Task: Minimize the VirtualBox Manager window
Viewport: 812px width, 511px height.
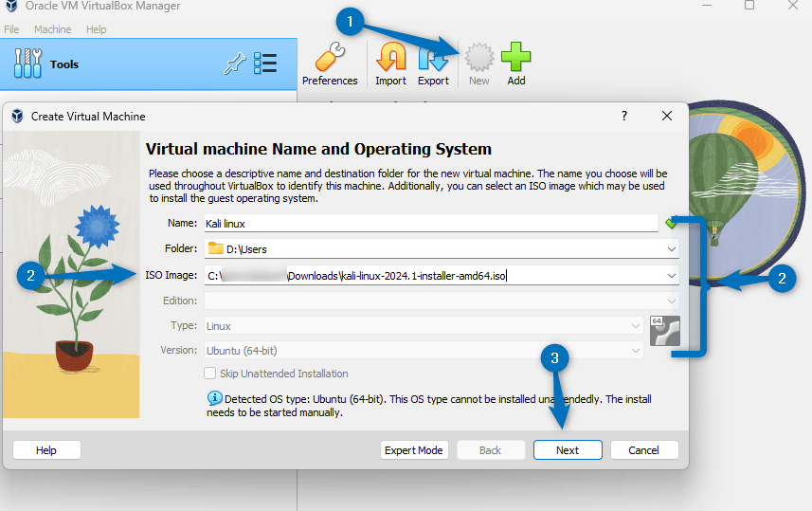Action: coord(708,5)
